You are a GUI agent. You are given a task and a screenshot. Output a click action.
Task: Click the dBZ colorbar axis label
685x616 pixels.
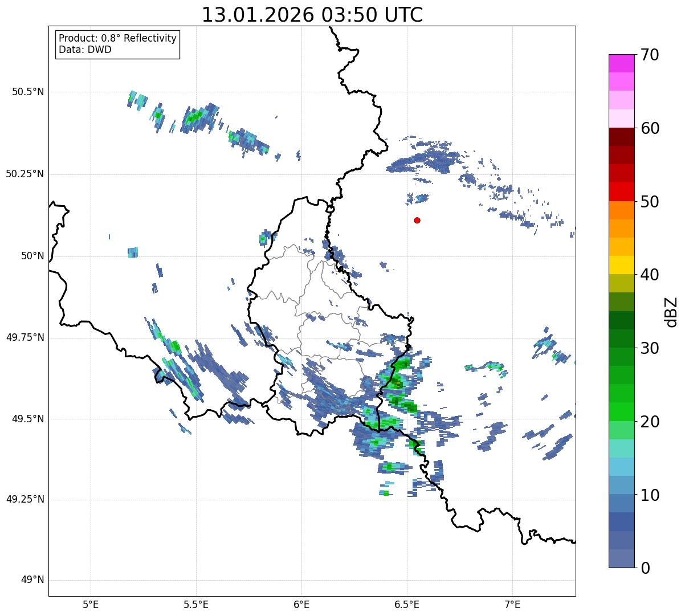[x=671, y=312]
